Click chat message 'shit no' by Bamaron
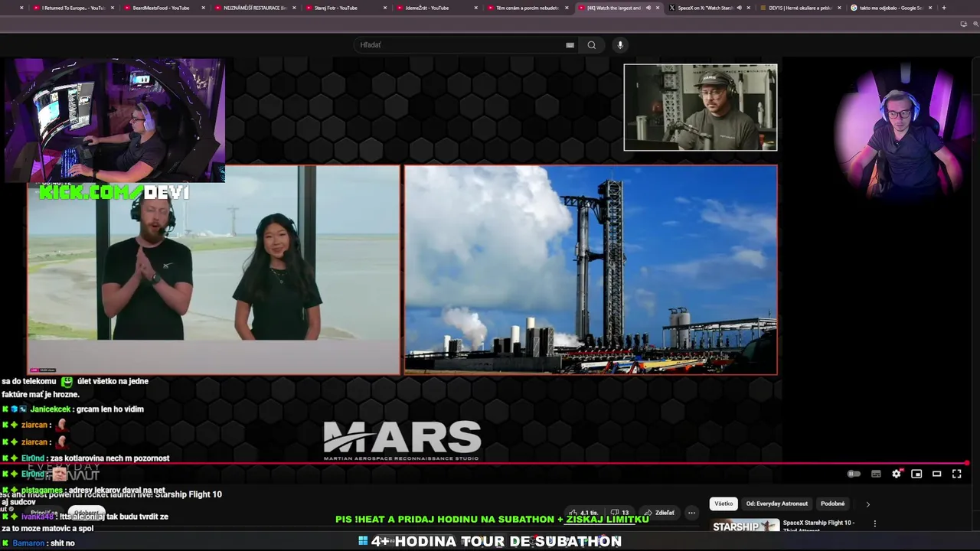Screen dimensions: 980x551 click(x=62, y=543)
